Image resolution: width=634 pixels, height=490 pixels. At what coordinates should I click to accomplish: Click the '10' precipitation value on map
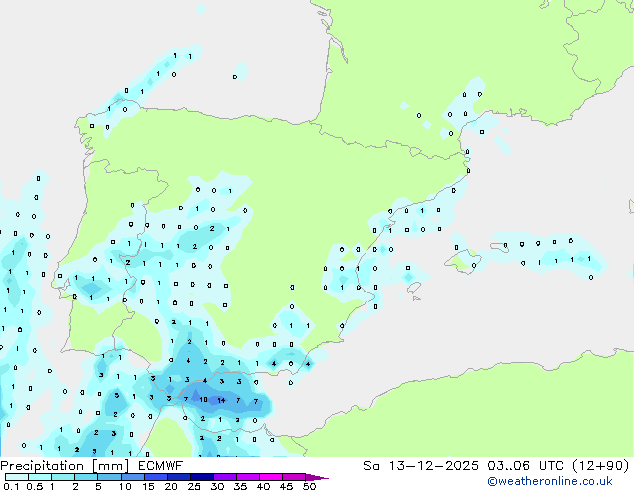[x=203, y=399]
